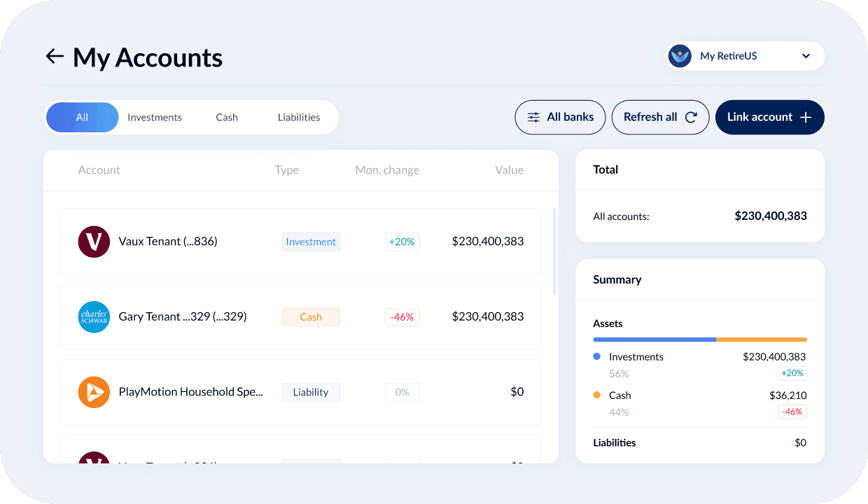The width and height of the screenshot is (868, 504).
Task: Click the back arrow next to My Accounts
Action: pyautogui.click(x=55, y=57)
